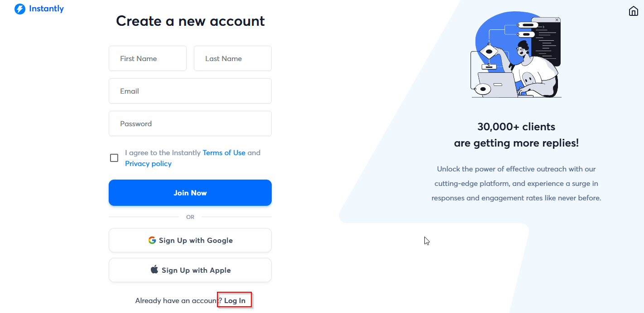This screenshot has width=644, height=313.
Task: Focus the First Name field
Action: point(148,58)
